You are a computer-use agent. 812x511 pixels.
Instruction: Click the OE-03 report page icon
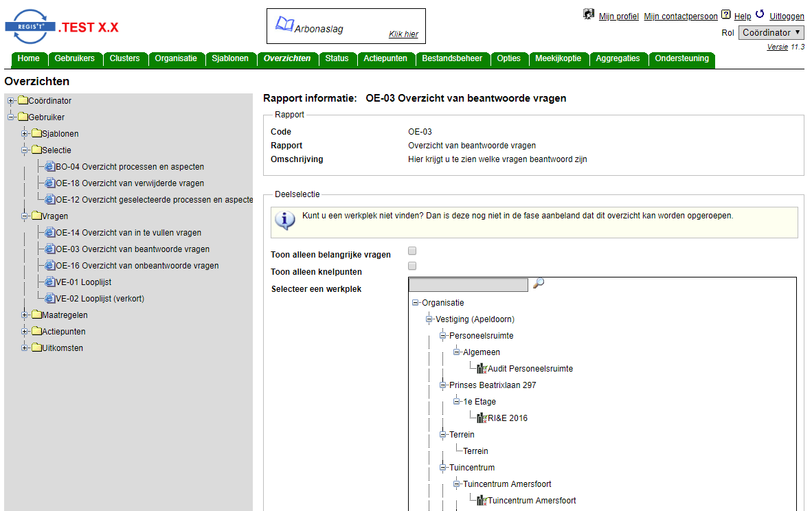click(49, 249)
